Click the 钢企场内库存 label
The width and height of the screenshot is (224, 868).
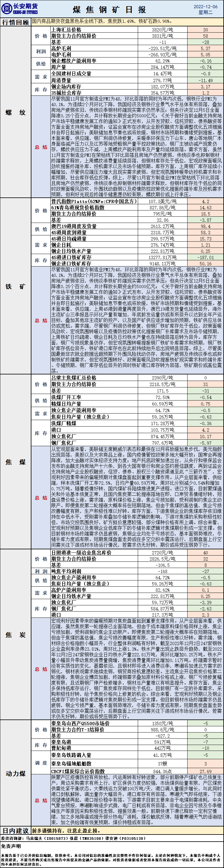(66, 87)
